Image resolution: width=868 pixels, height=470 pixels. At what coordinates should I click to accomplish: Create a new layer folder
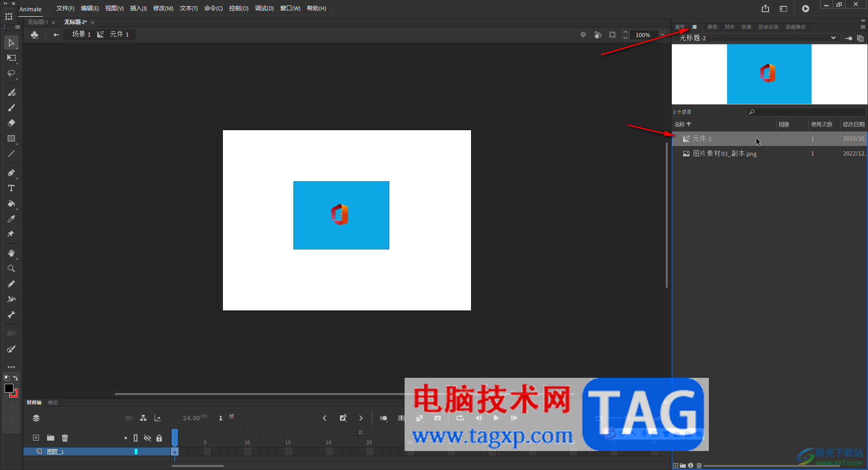click(x=51, y=437)
